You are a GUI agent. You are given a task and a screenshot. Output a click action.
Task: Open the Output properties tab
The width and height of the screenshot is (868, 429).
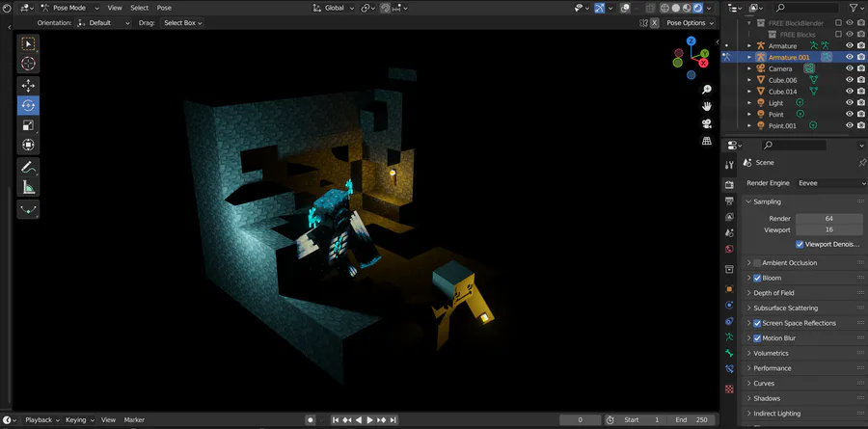pyautogui.click(x=729, y=201)
